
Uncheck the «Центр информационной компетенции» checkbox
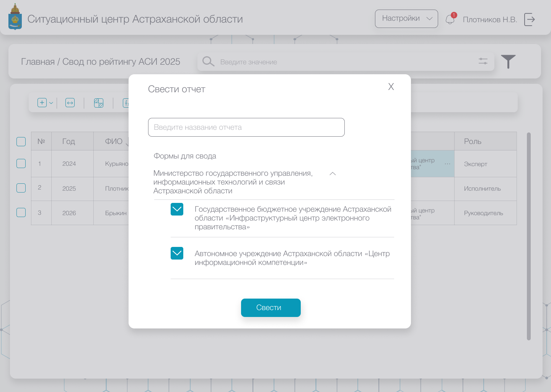tap(177, 253)
